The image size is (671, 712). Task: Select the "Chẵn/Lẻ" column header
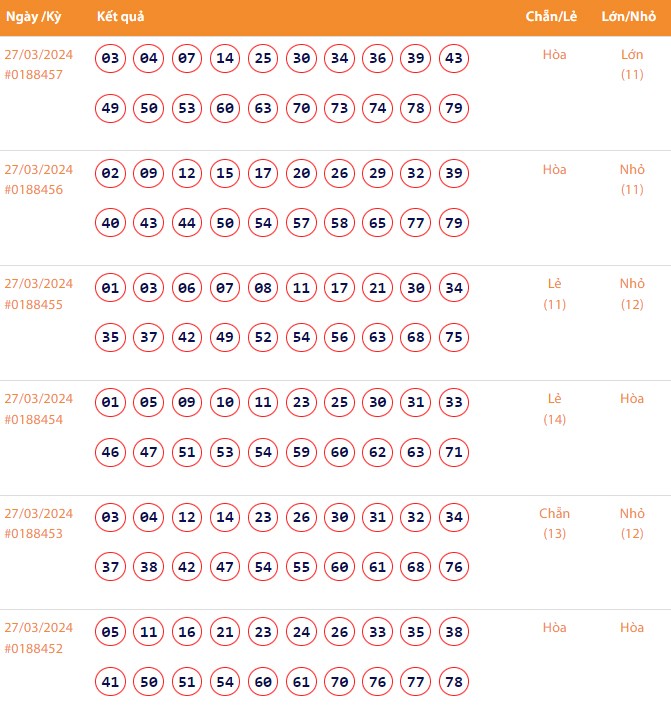click(x=553, y=18)
